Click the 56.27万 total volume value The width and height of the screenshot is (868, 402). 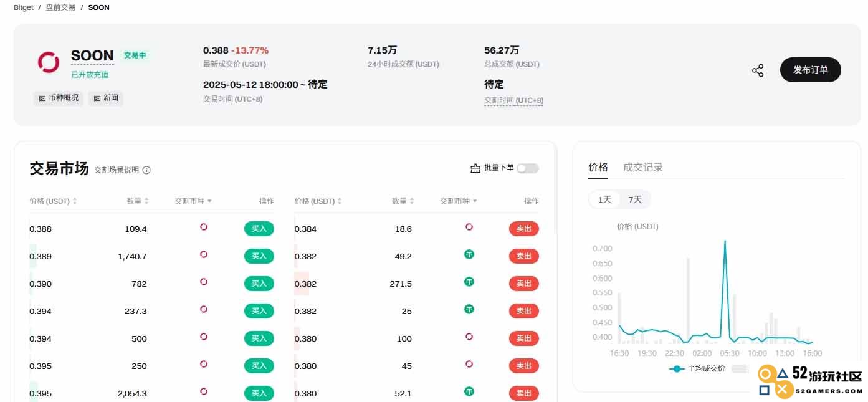tap(502, 50)
